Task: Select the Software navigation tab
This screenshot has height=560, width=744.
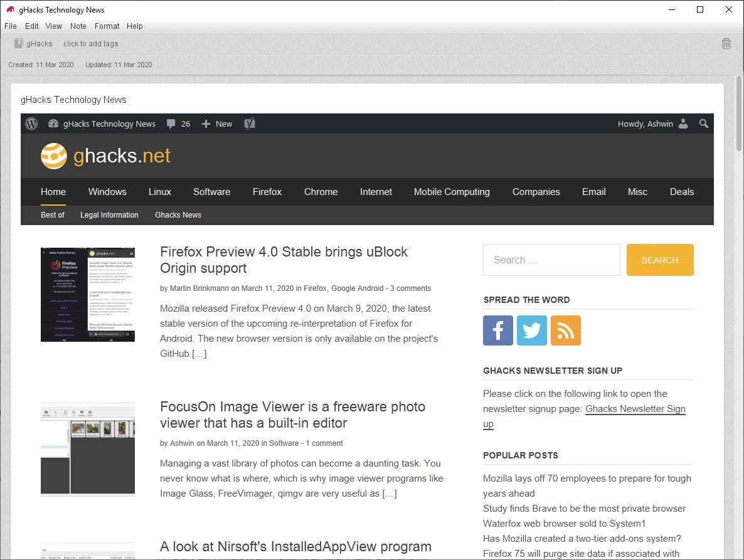Action: click(211, 191)
